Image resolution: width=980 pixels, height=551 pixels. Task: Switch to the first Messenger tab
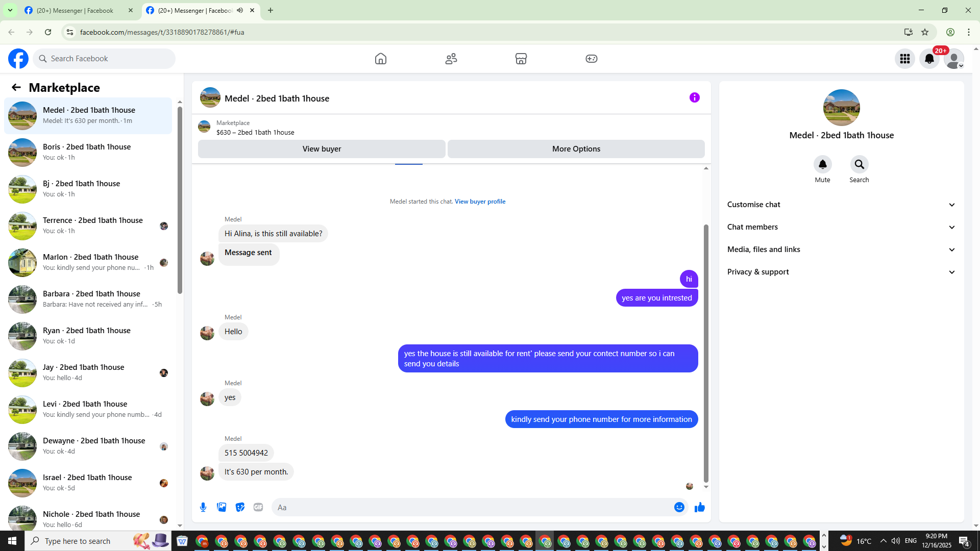(x=75, y=10)
